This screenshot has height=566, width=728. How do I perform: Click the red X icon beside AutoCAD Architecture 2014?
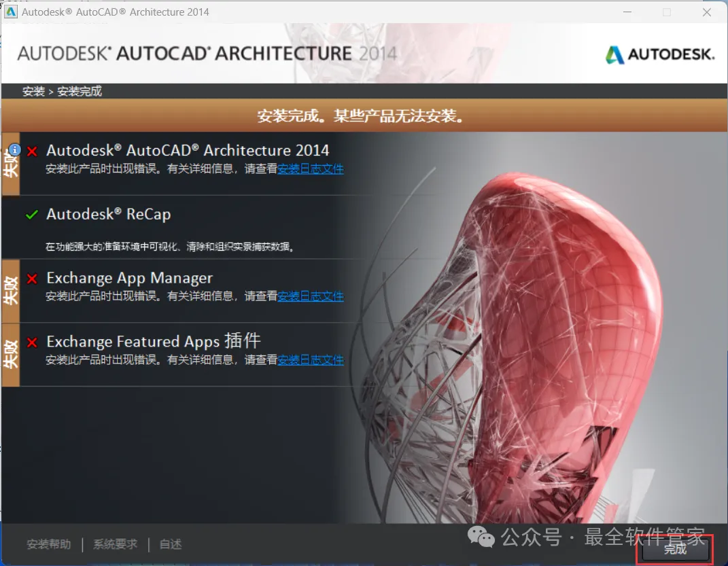(x=32, y=152)
